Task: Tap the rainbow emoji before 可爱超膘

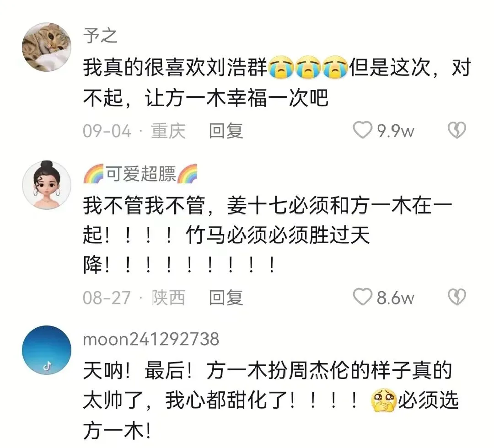Action: (94, 173)
